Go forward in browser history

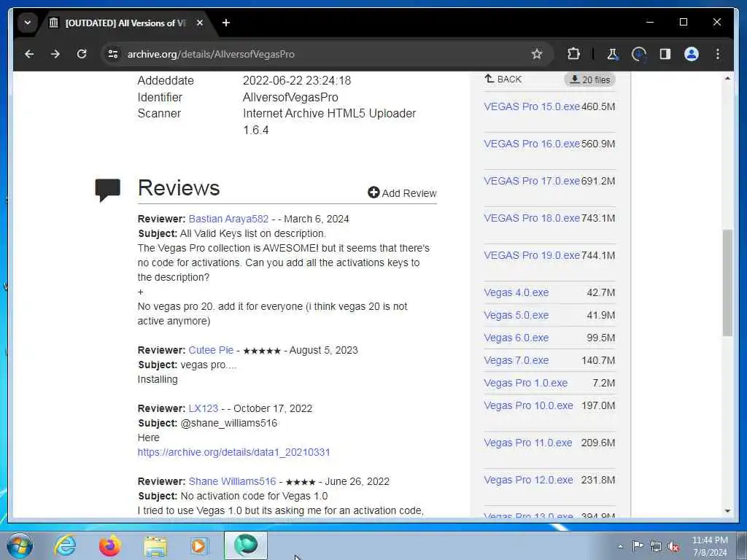point(55,54)
